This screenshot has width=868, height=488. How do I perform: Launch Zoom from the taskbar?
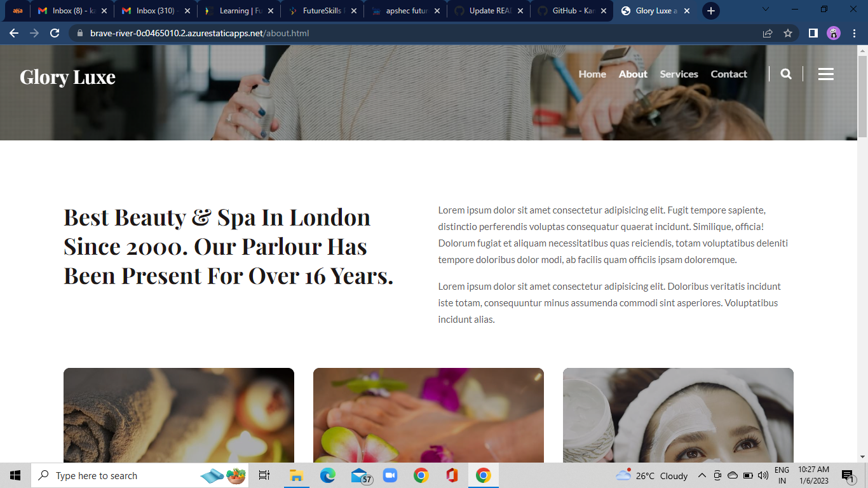[x=390, y=475]
